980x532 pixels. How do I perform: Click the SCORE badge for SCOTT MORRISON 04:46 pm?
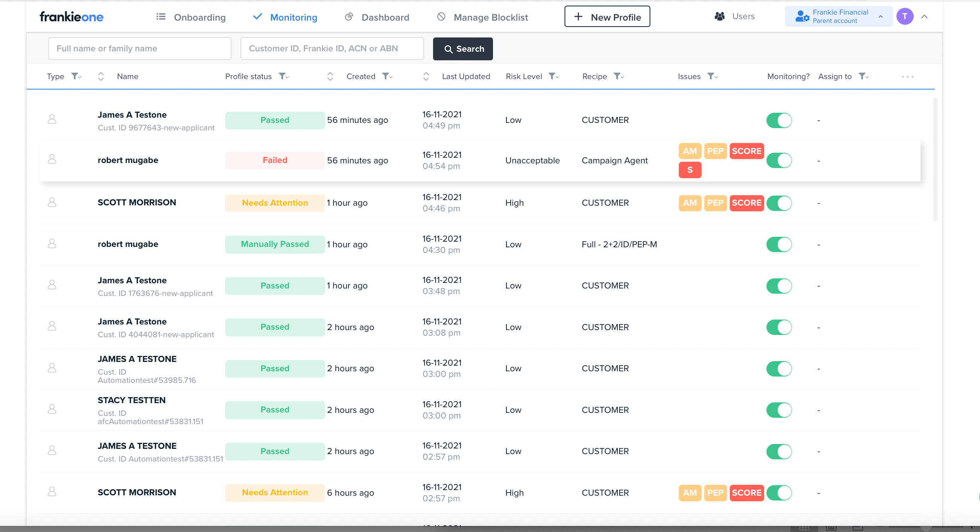(746, 203)
